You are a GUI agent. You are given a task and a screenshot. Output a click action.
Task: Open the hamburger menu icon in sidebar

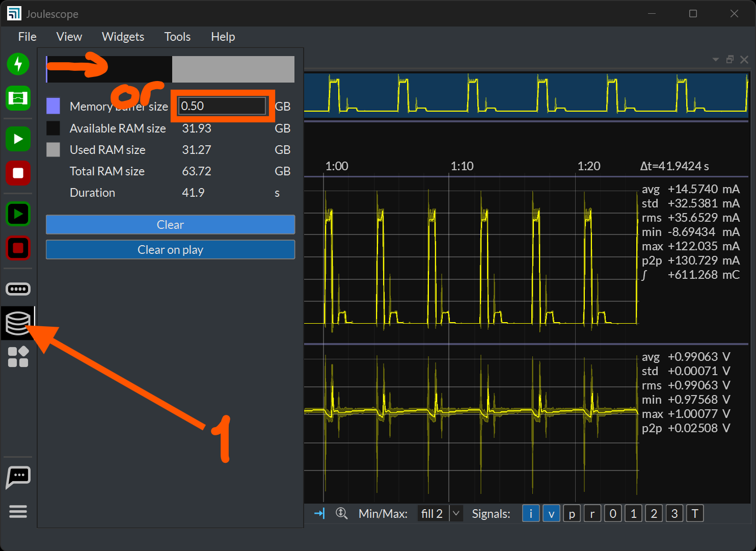18,511
